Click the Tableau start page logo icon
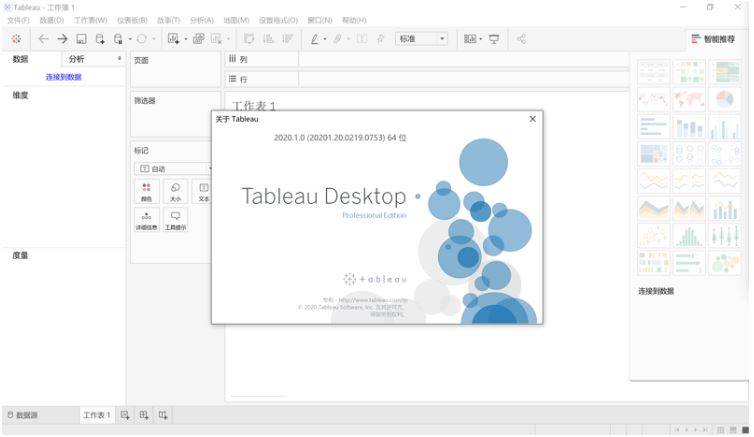This screenshot has height=437, width=754. 16,39
